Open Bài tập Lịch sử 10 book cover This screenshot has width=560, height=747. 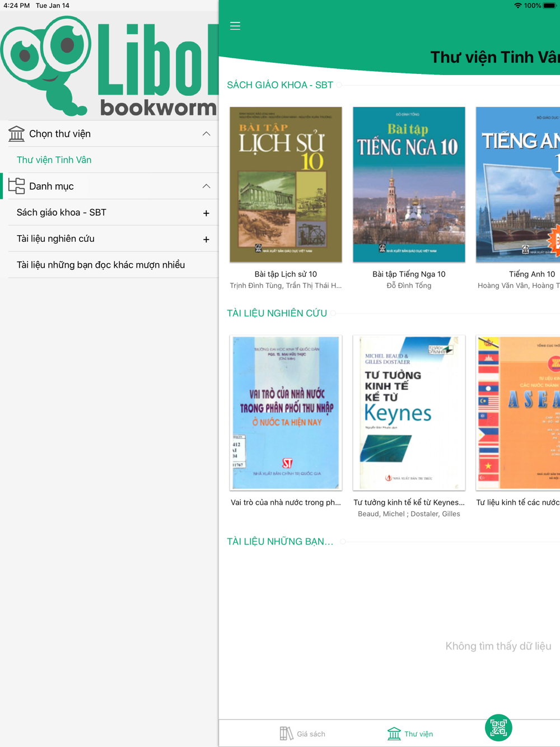pos(286,185)
